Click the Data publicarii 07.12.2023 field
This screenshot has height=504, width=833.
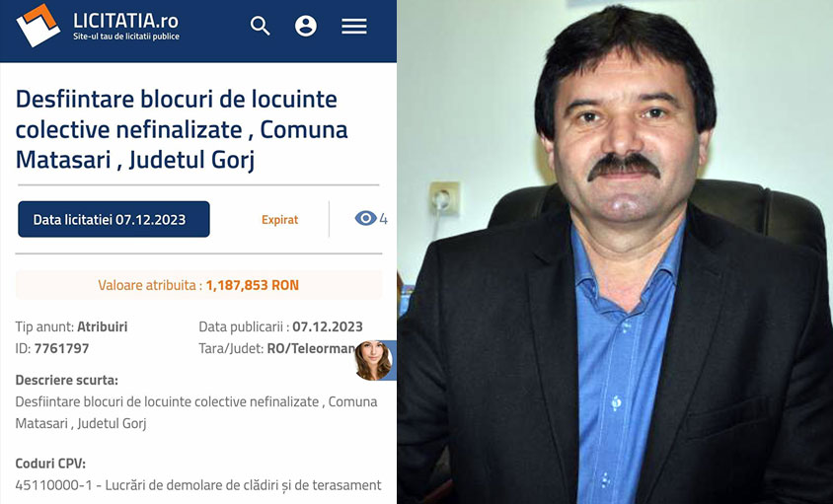[x=280, y=326]
